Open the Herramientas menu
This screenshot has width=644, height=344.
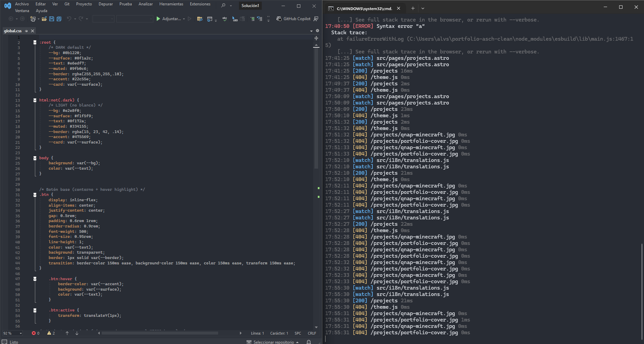coord(171,4)
